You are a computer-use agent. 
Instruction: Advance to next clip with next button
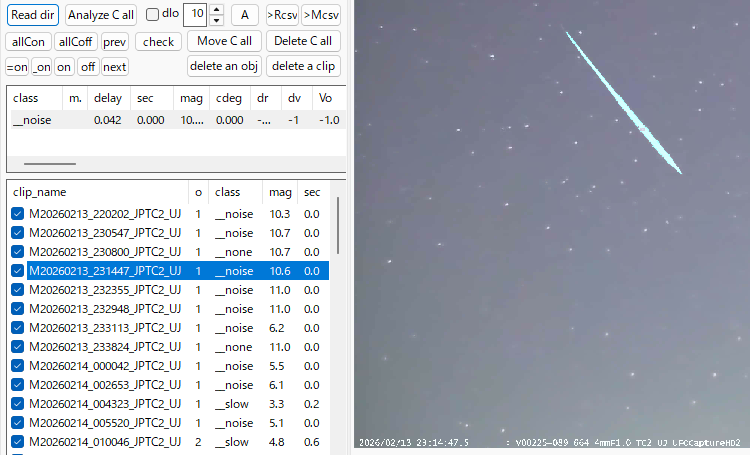pos(115,67)
